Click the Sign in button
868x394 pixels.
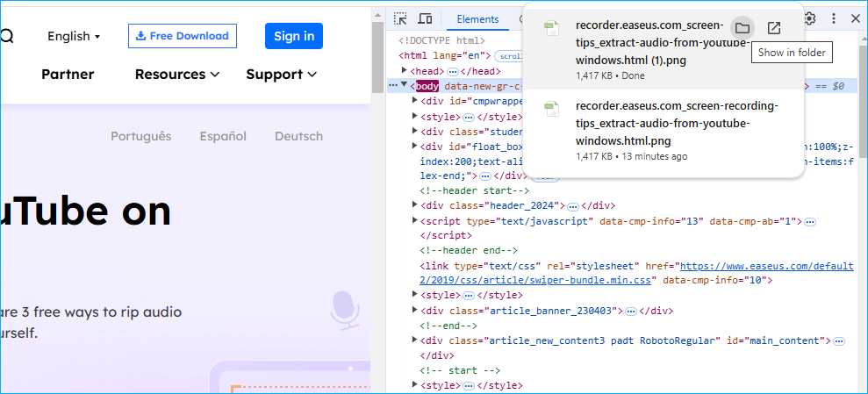294,36
